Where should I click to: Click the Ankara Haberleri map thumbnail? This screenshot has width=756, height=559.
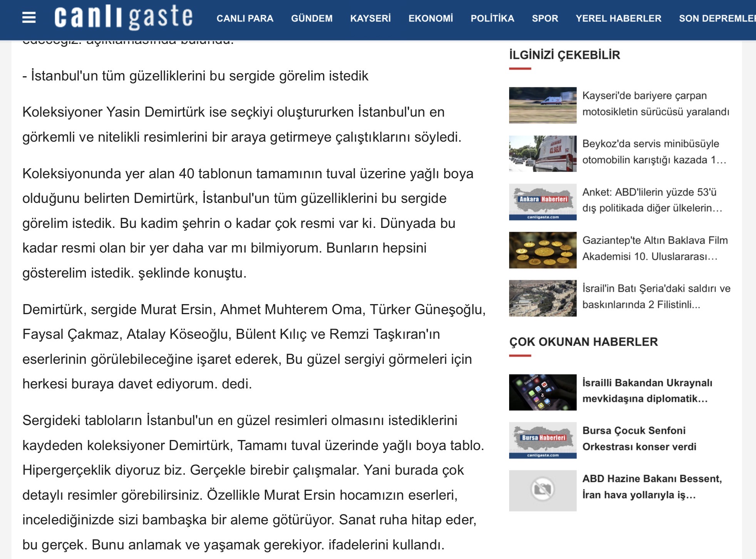543,202
